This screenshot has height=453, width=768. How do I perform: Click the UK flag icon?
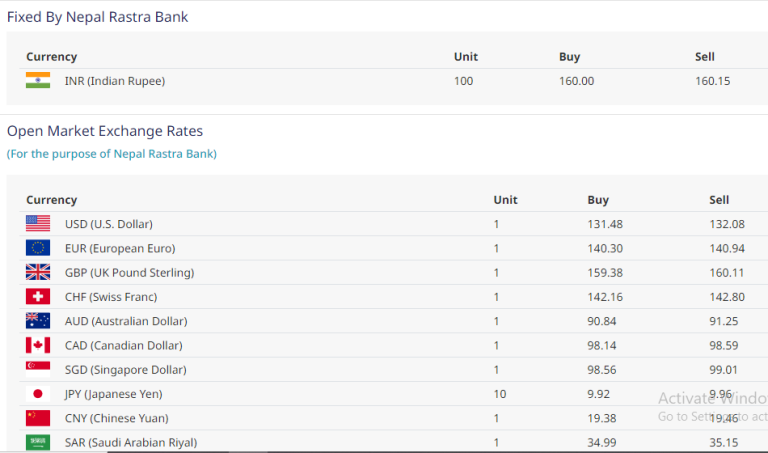coord(38,272)
